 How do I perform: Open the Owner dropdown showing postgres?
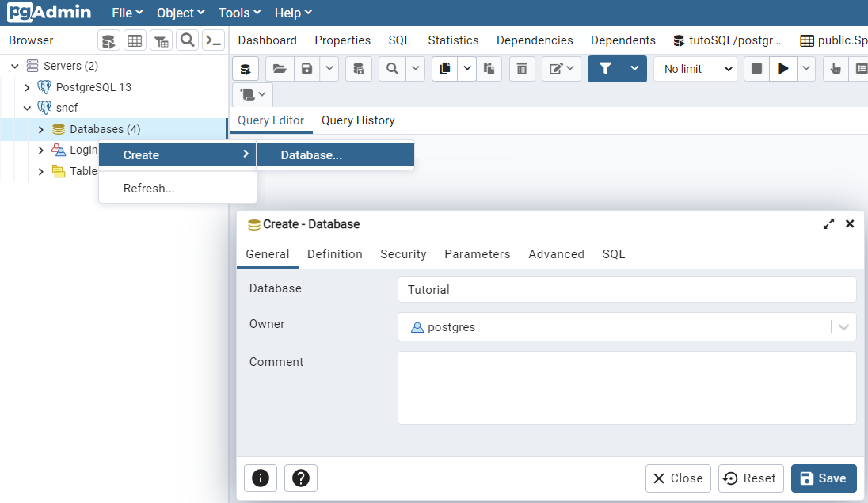point(627,327)
